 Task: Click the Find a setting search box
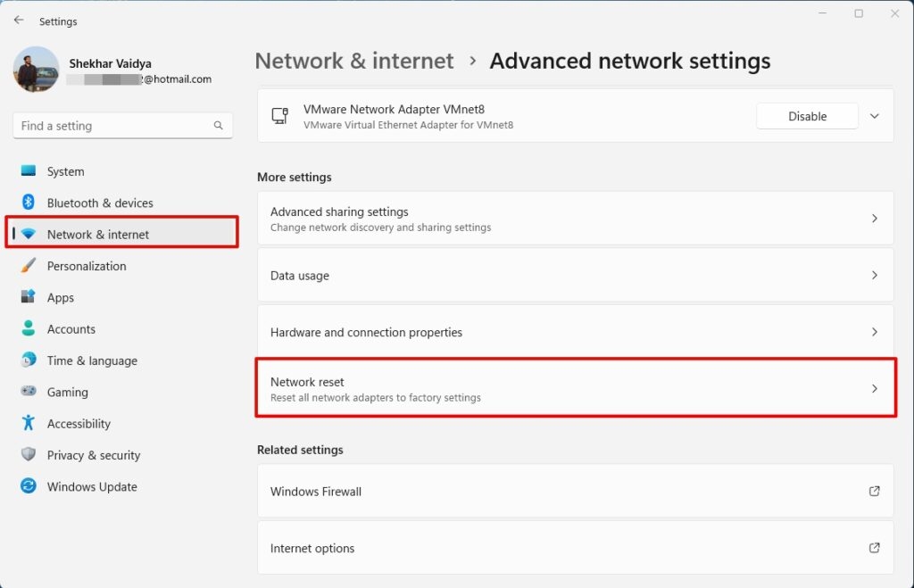click(122, 125)
